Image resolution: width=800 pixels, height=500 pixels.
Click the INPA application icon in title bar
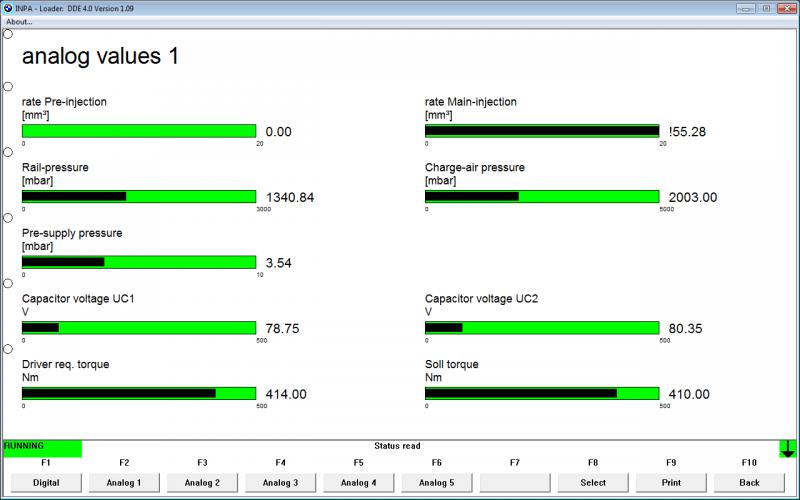coord(9,7)
